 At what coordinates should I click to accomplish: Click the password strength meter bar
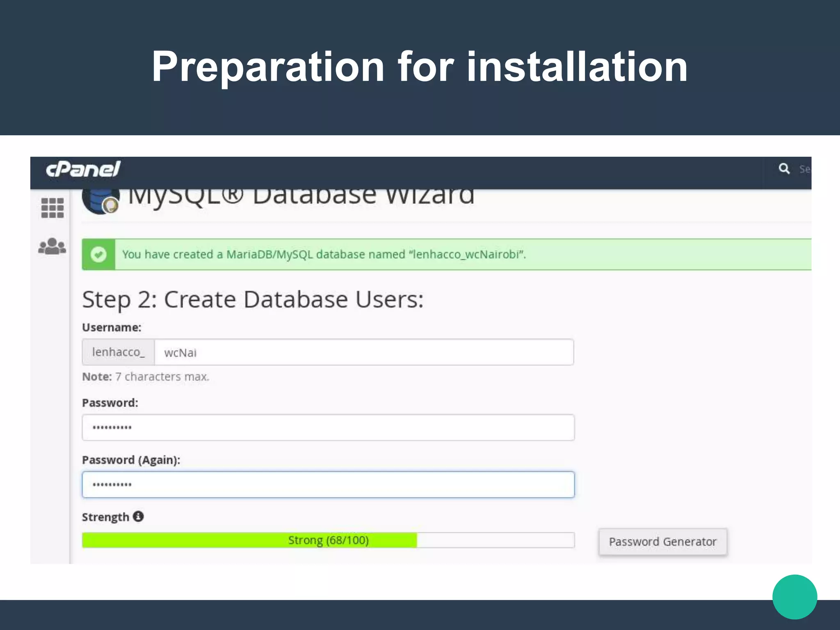click(x=328, y=540)
